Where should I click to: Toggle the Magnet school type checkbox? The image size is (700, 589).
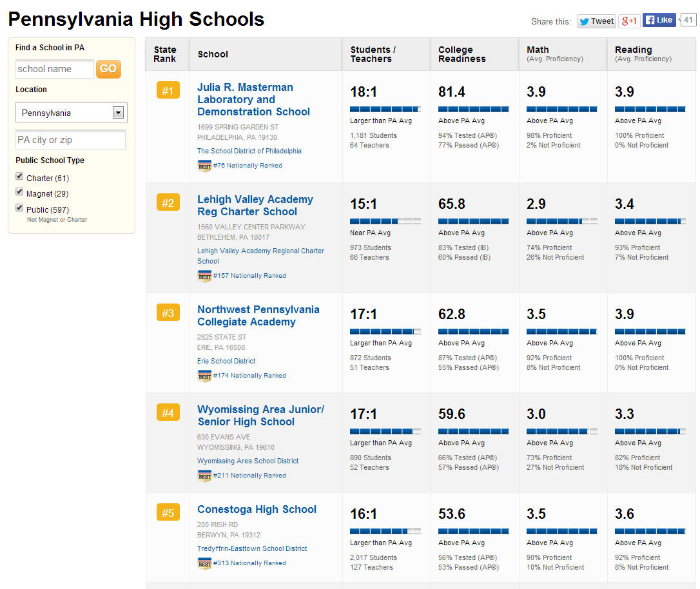[x=19, y=193]
